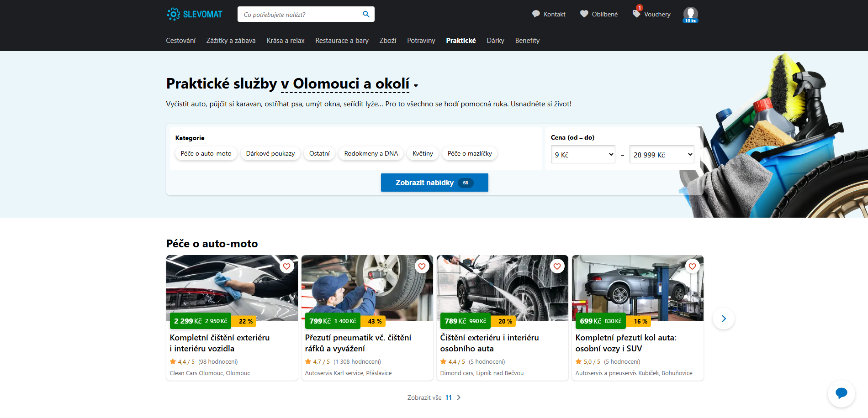Select Péče o auto-moto category chip
This screenshot has height=418, width=868.
coord(206,154)
